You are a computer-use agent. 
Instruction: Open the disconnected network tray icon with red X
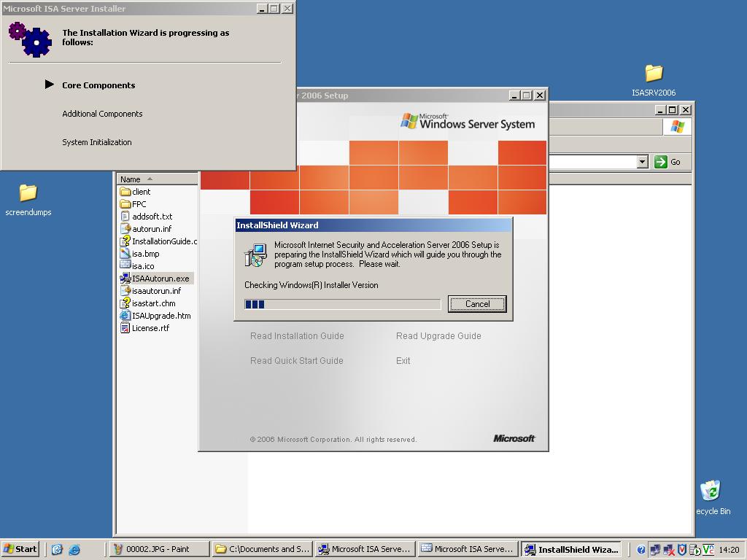pos(668,550)
